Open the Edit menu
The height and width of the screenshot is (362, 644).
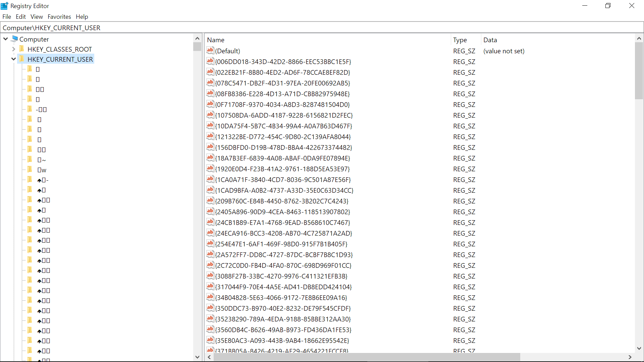20,17
